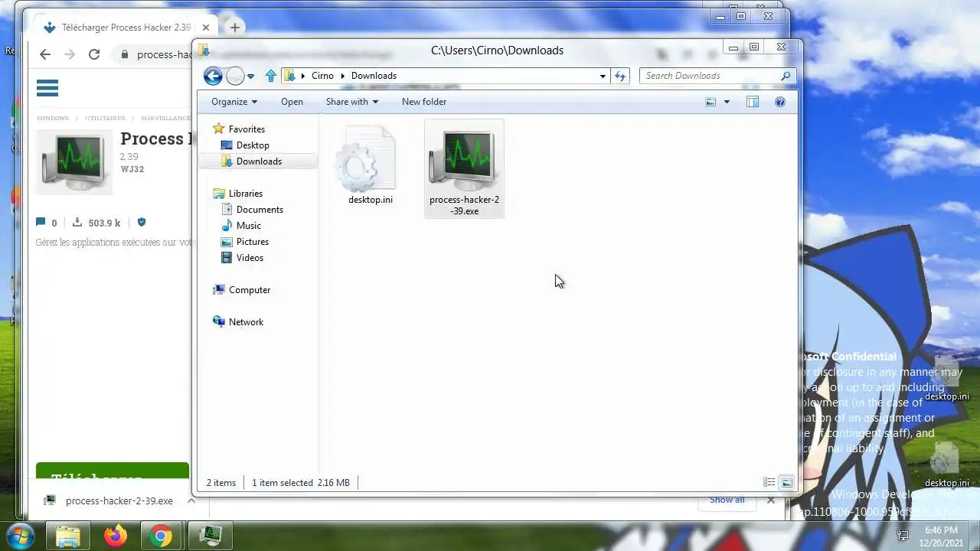980x551 pixels.
Task: Click the change view icon button
Action: click(x=710, y=102)
